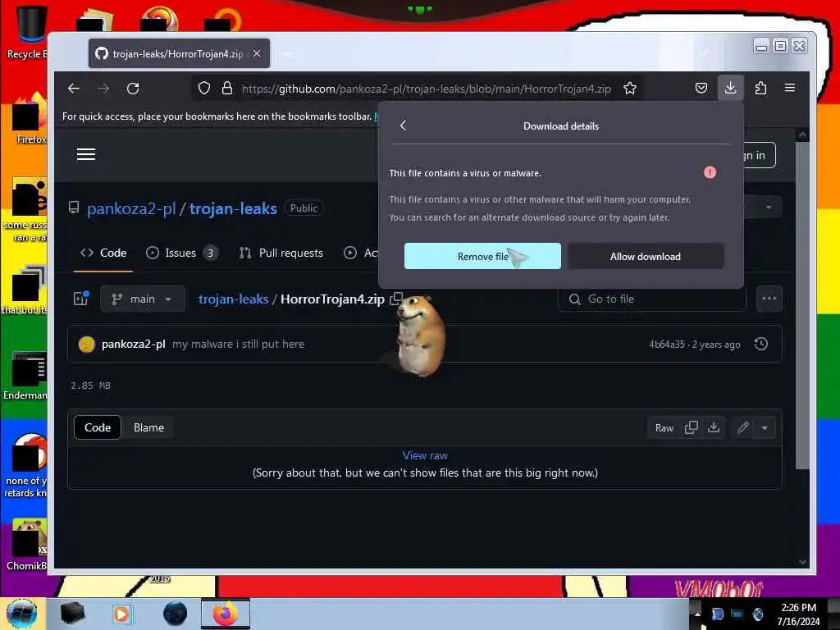Image resolution: width=840 pixels, height=630 pixels.
Task: Open the Pull requests tab
Action: coord(281,253)
